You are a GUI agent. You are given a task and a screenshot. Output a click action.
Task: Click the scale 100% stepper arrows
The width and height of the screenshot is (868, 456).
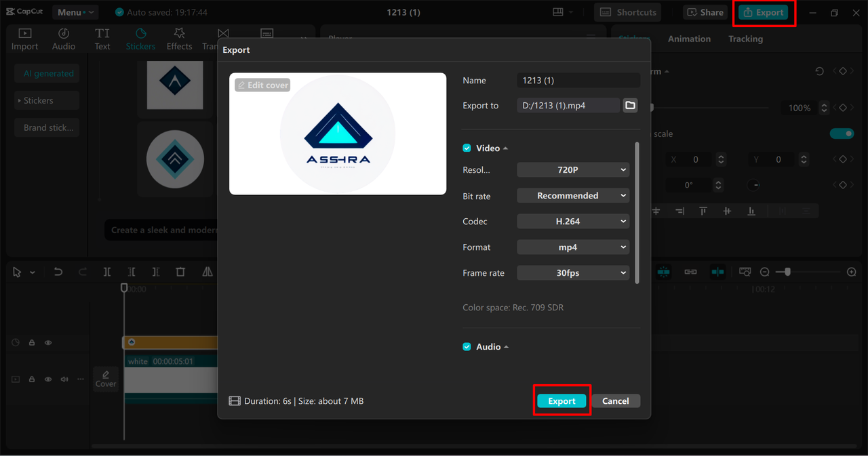click(824, 108)
